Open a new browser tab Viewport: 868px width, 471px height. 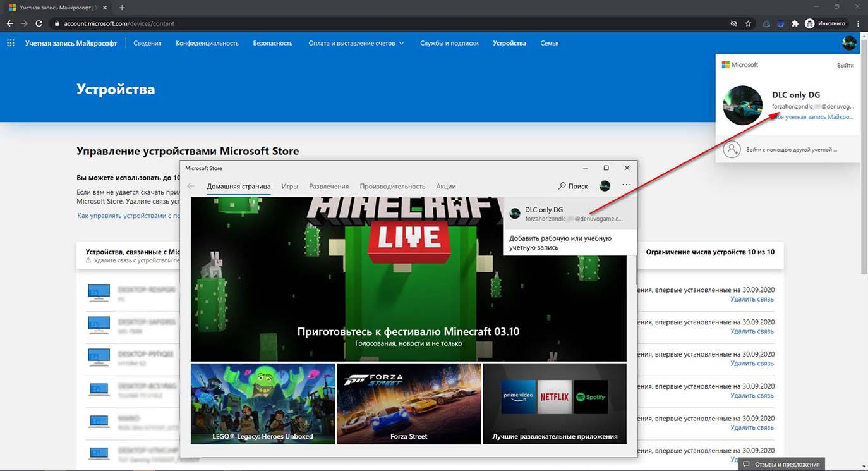click(122, 8)
